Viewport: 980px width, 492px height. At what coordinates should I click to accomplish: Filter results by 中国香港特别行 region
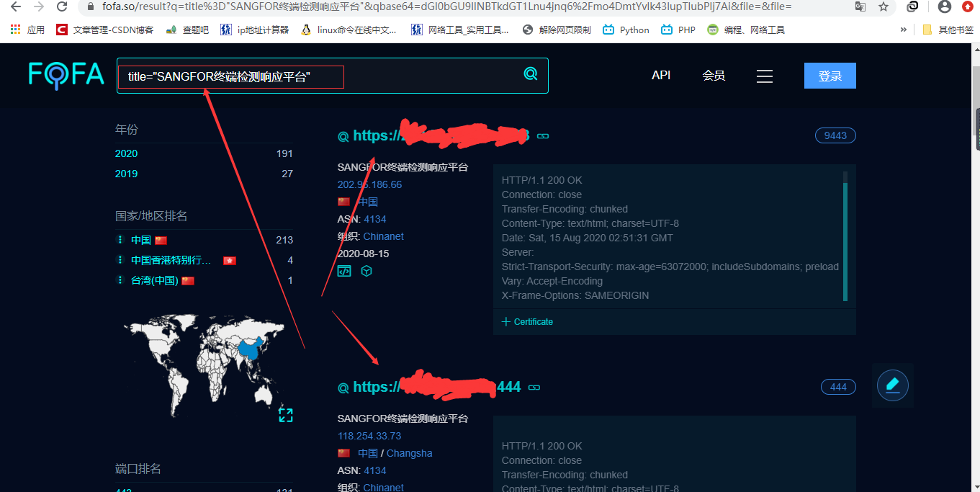(x=171, y=260)
